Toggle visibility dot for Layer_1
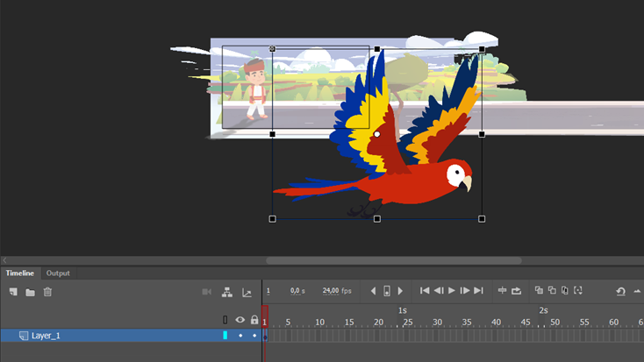Image resolution: width=644 pixels, height=362 pixels. tap(240, 336)
